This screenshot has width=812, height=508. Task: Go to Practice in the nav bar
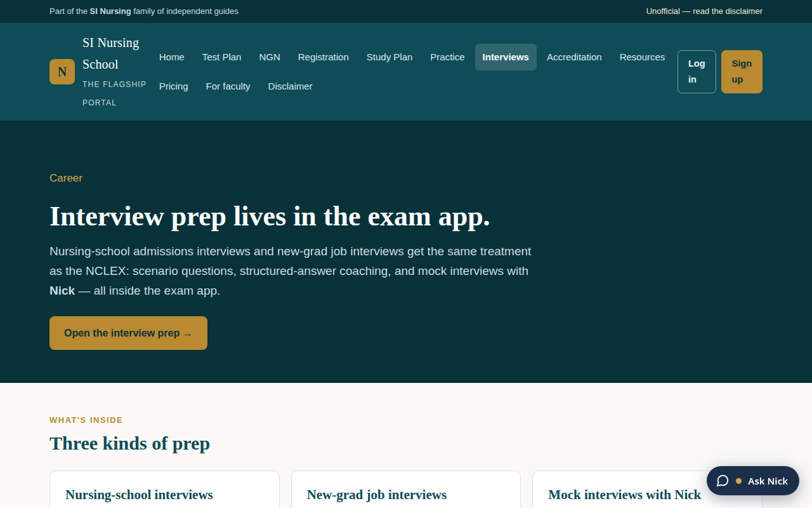point(447,57)
